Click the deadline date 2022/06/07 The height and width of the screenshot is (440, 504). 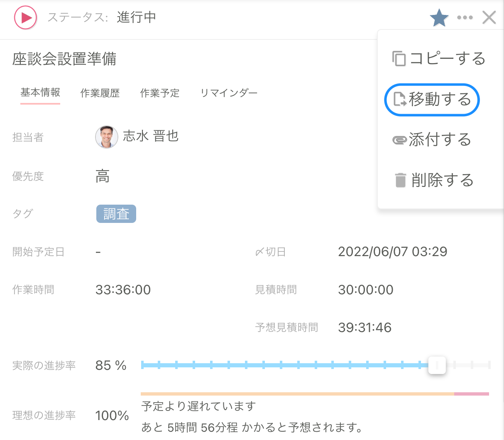[392, 251]
